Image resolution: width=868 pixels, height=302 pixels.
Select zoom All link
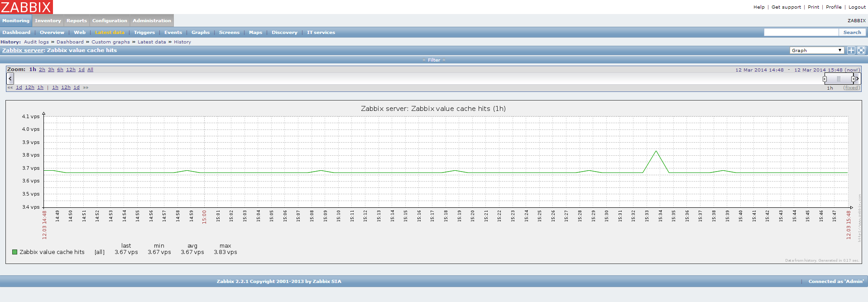(x=90, y=70)
